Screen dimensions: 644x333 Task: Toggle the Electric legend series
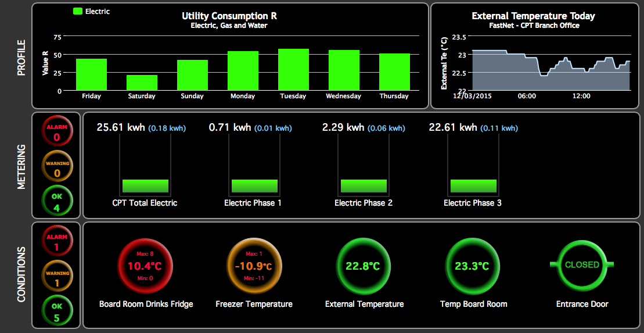91,11
